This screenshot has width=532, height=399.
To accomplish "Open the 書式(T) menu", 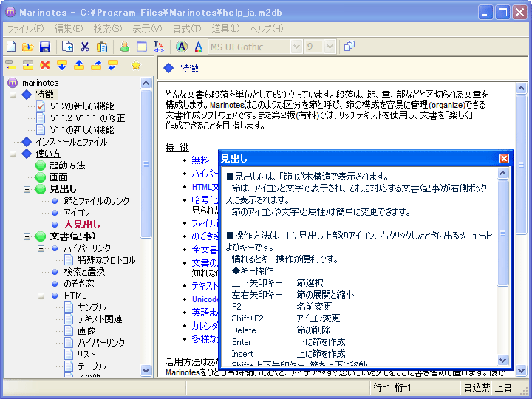I will point(187,29).
